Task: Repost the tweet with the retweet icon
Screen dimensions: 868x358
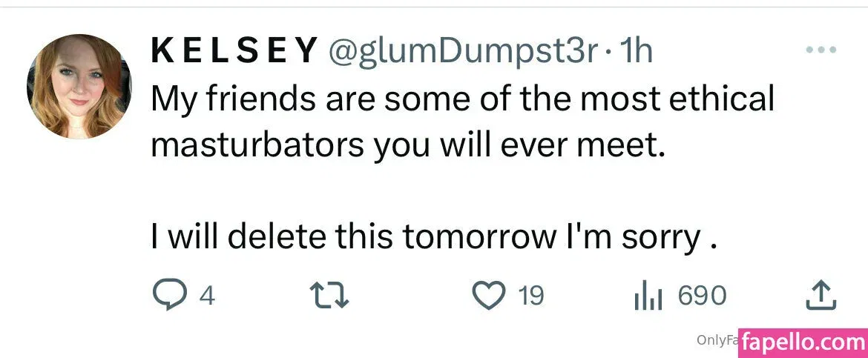Action: pos(329,296)
